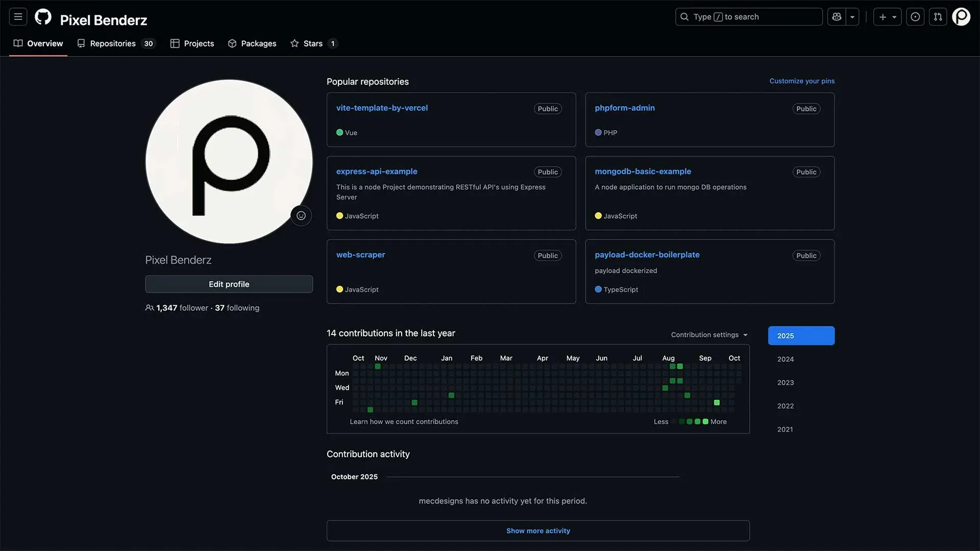Click the Edit profile button

tap(229, 284)
